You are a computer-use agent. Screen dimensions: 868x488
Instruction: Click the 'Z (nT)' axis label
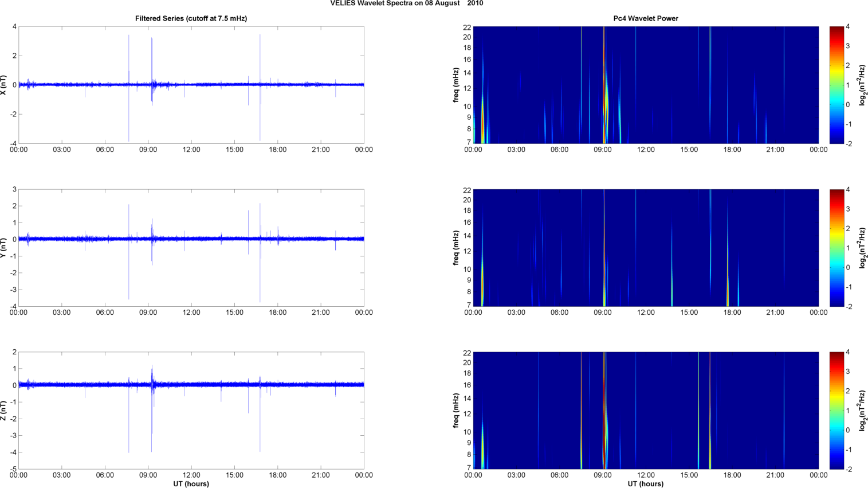coord(4,411)
